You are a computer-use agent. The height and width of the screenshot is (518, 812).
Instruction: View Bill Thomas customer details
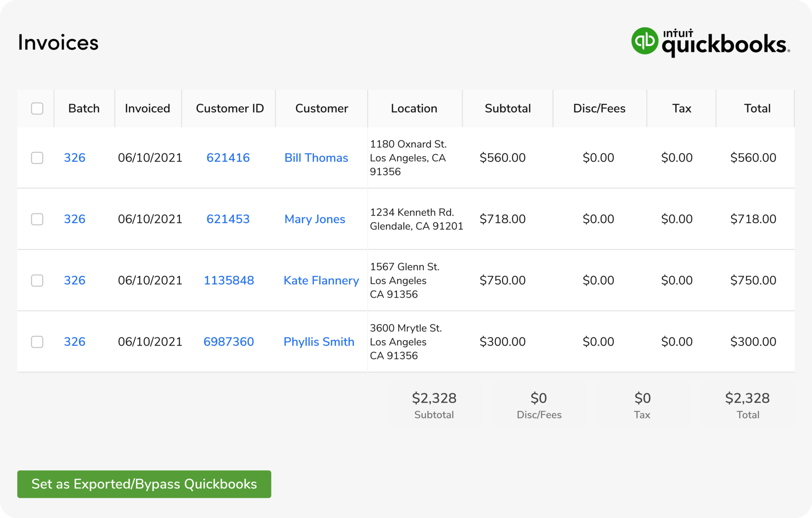pos(316,158)
